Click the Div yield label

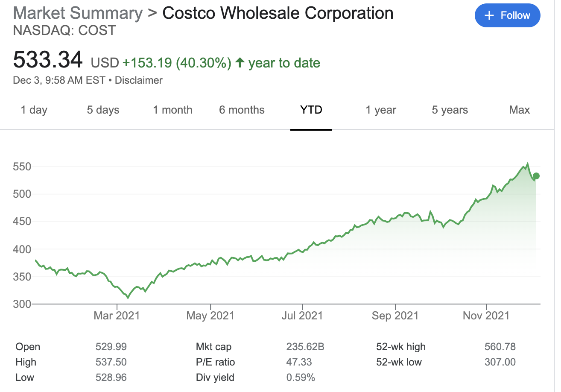(215, 377)
